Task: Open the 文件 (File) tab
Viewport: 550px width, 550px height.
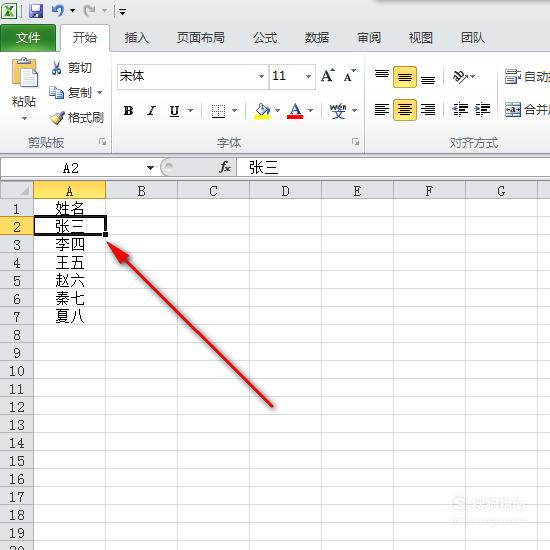Action: point(28,38)
